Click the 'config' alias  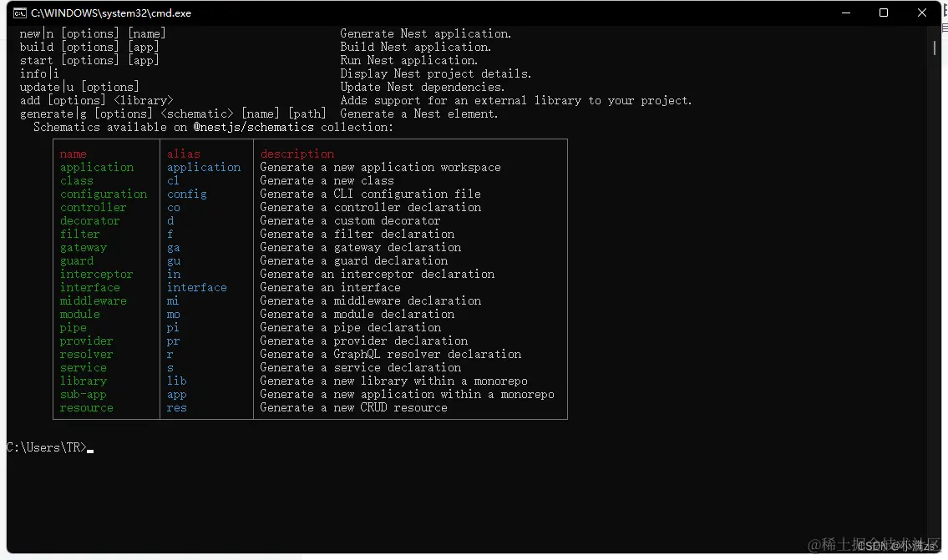[187, 194]
